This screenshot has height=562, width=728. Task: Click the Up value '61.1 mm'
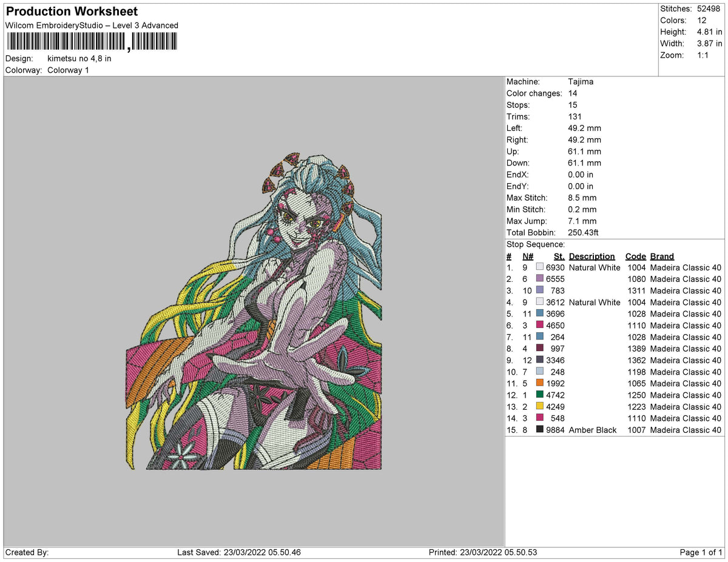pyautogui.click(x=584, y=152)
